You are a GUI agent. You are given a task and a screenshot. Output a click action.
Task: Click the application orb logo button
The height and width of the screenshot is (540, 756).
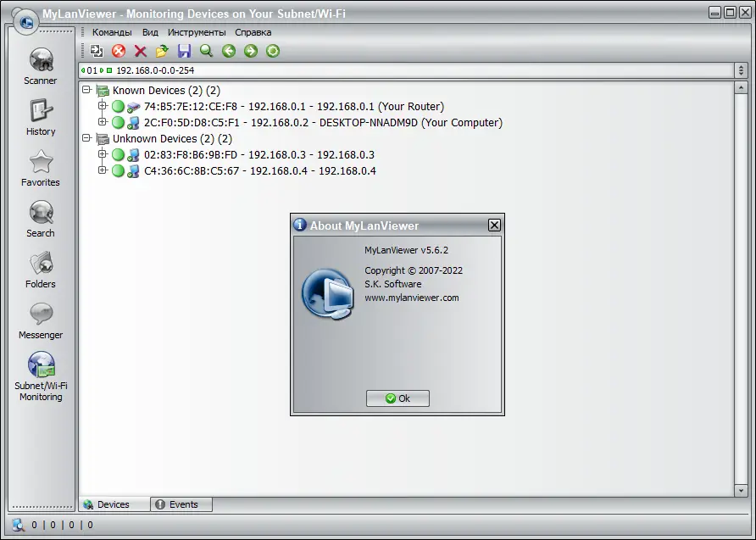[26, 22]
